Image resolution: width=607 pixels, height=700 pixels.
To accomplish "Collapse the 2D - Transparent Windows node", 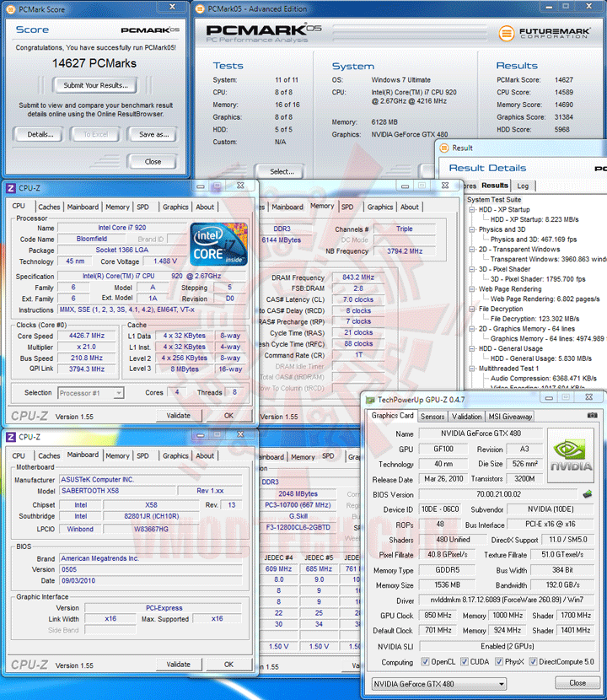I will point(472,249).
